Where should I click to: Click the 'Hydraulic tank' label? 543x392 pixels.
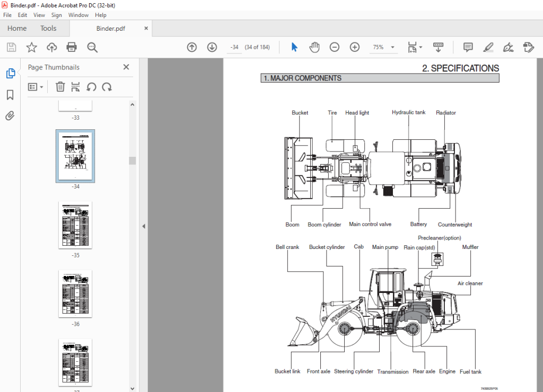(x=409, y=112)
